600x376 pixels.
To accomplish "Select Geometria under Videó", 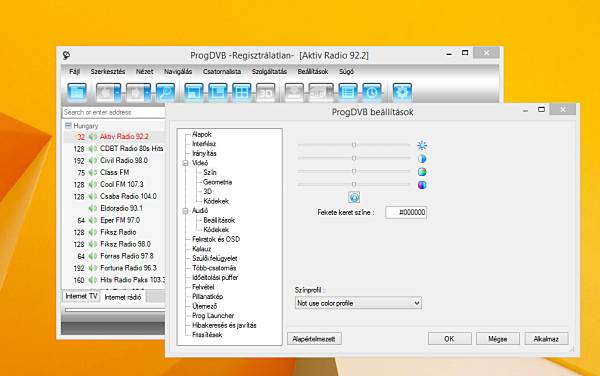I will coord(217,182).
